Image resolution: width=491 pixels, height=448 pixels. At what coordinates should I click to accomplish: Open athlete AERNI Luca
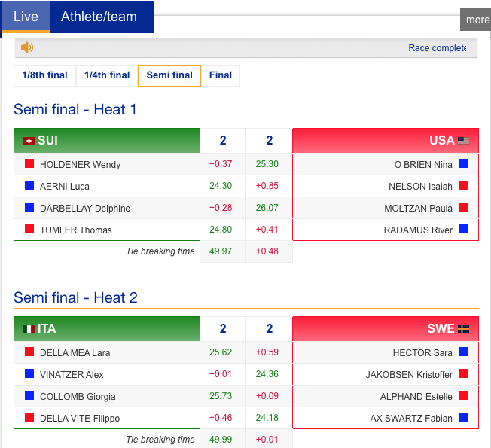pos(65,186)
